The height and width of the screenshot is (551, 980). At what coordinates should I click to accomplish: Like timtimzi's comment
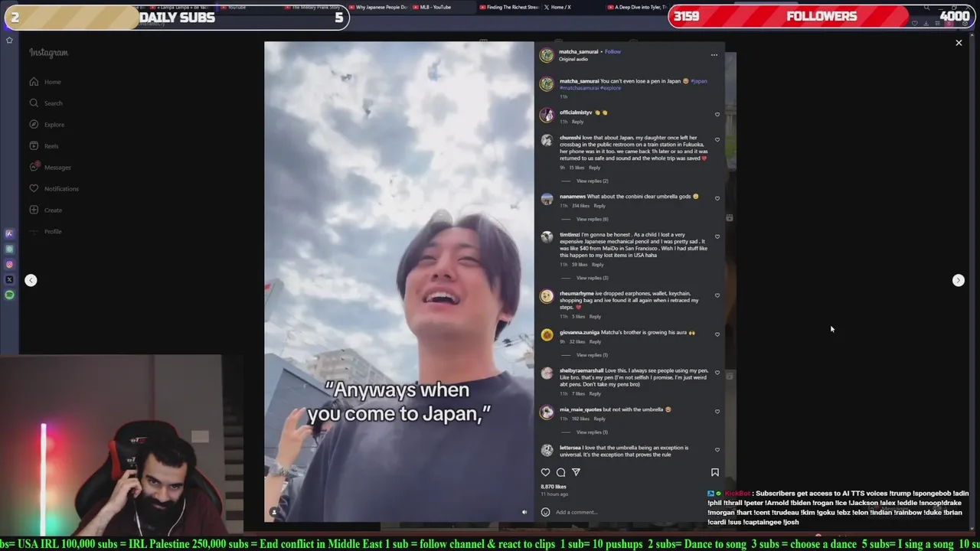point(717,236)
